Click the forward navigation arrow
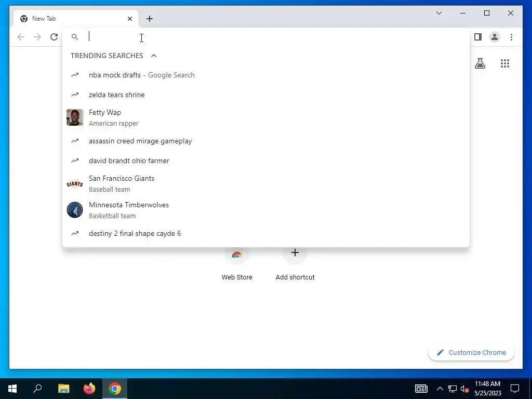 click(37, 37)
